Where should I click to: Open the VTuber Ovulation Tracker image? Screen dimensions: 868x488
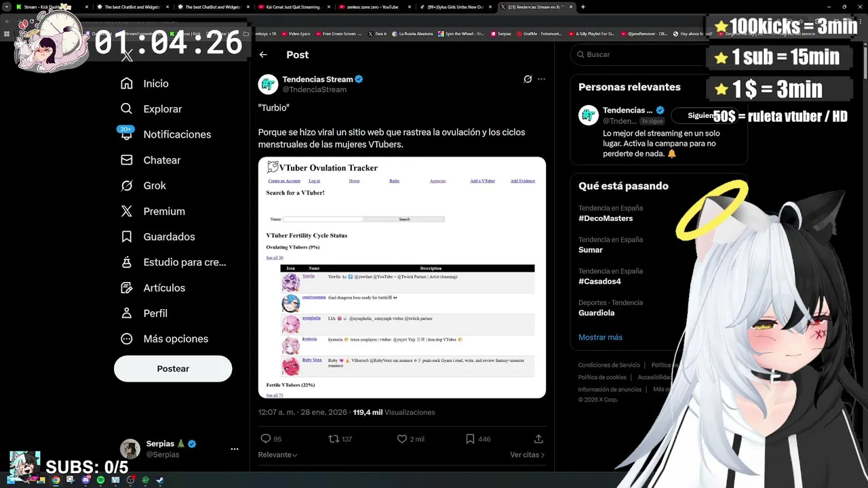click(x=402, y=278)
